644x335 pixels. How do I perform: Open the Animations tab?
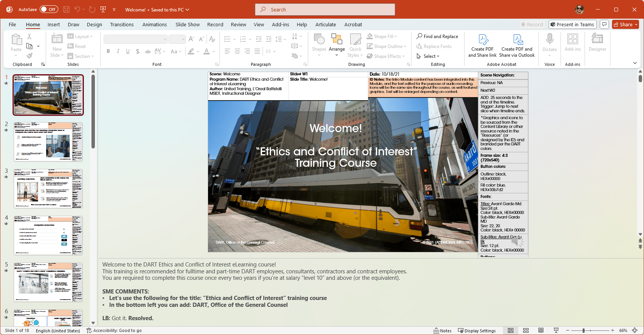point(155,24)
